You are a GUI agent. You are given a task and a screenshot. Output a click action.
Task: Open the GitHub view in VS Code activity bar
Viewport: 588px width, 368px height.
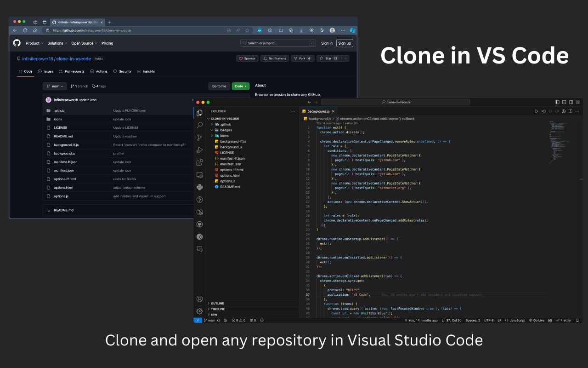199,224
